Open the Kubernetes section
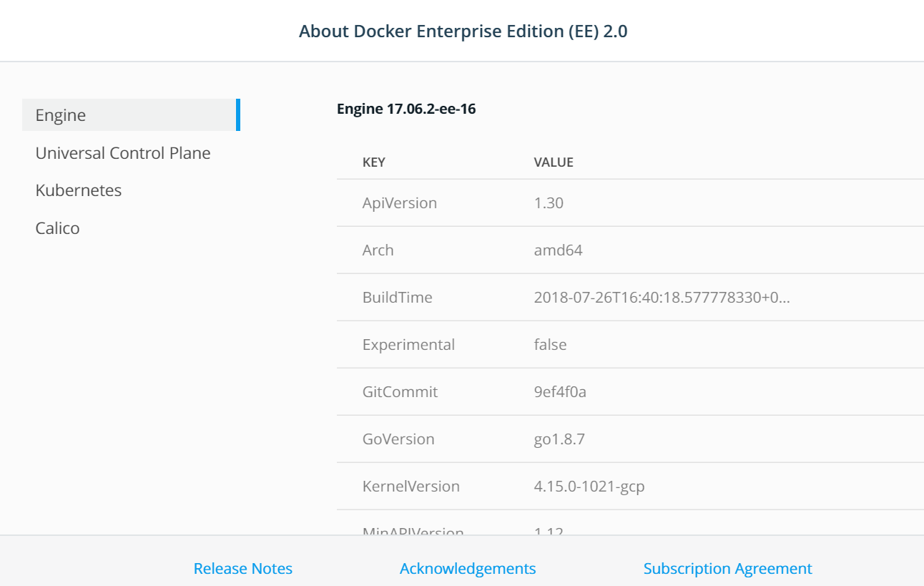Viewport: 924px width, 586px height. [x=79, y=190]
